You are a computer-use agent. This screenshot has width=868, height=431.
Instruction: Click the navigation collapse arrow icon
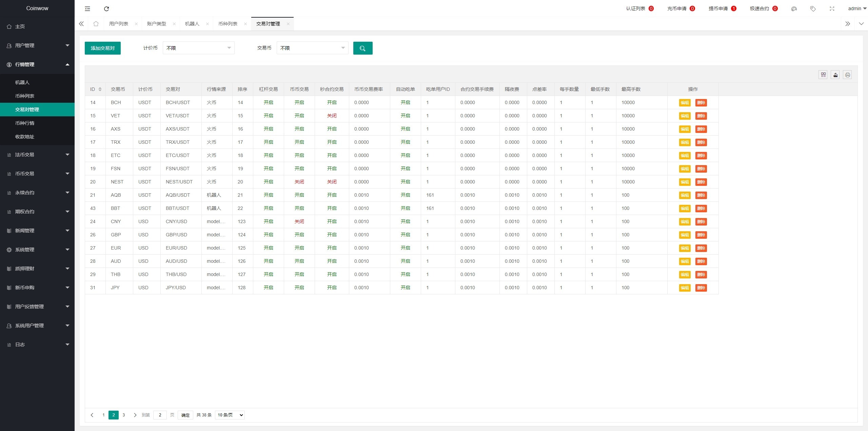point(87,8)
